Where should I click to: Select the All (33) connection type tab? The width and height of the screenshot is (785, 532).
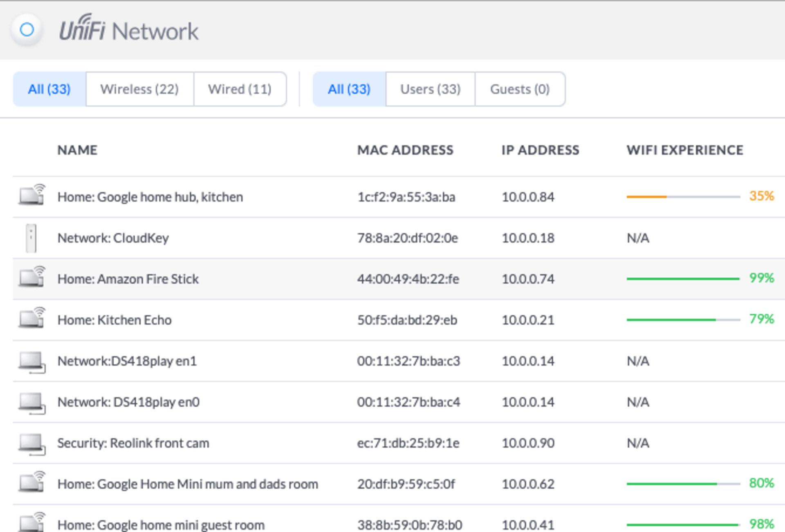tap(49, 89)
